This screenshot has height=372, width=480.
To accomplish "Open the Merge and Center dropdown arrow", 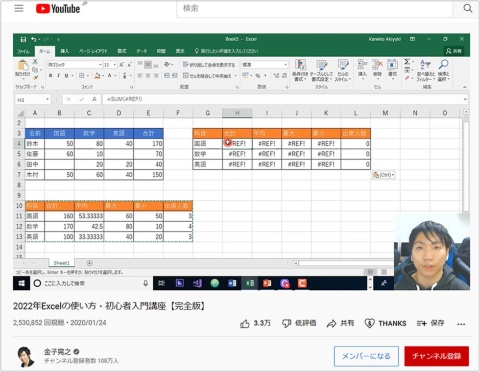I will click(236, 76).
